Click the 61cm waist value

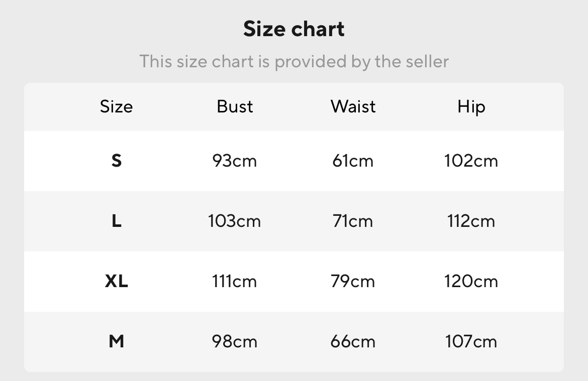point(353,161)
